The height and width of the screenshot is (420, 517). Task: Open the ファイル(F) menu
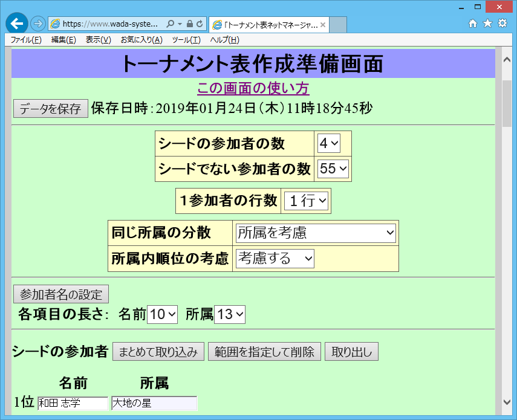click(x=26, y=40)
